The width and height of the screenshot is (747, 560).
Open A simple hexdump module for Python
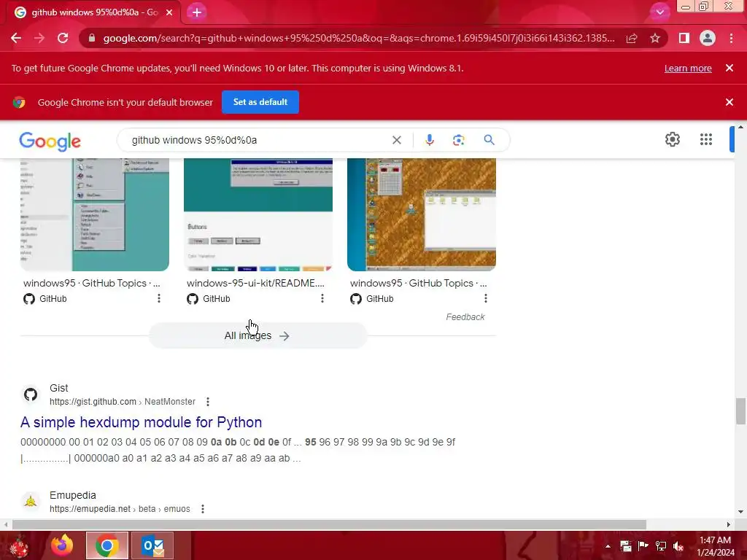pos(141,422)
